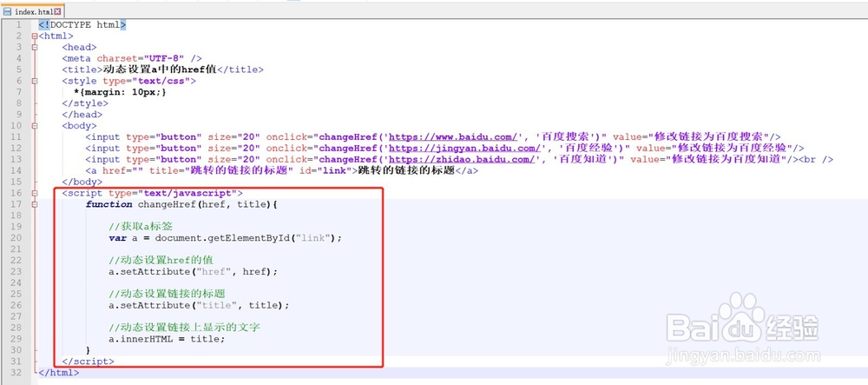Screen dimensions: 868x385
Task: Click line number 32 in the margin
Action: click(x=16, y=373)
